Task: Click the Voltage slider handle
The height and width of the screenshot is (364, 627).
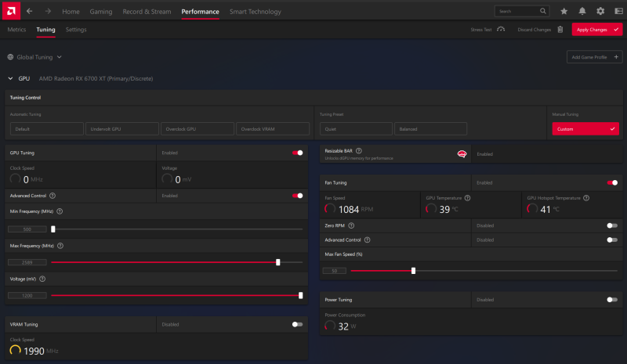Action: (301, 296)
